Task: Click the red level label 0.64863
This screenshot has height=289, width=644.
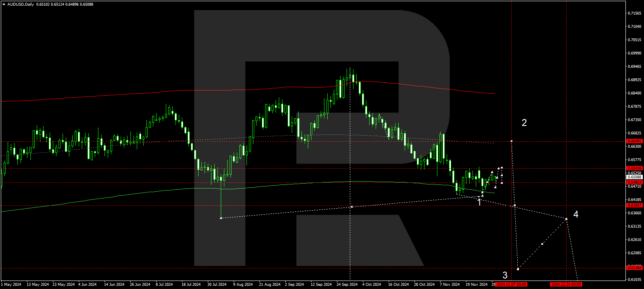Action: 634,182
